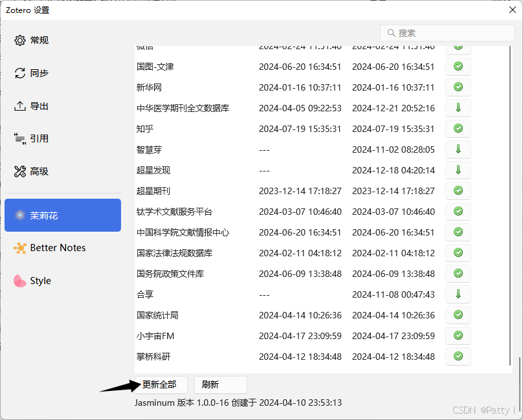Download the 超星发现 translator via arrow icon
Viewport: 523px width, 420px height.
[x=458, y=170]
